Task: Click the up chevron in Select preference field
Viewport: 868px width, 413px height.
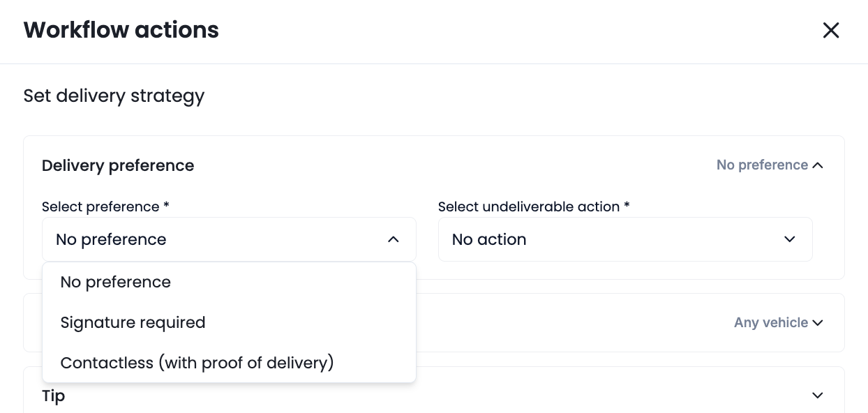Action: [394, 239]
